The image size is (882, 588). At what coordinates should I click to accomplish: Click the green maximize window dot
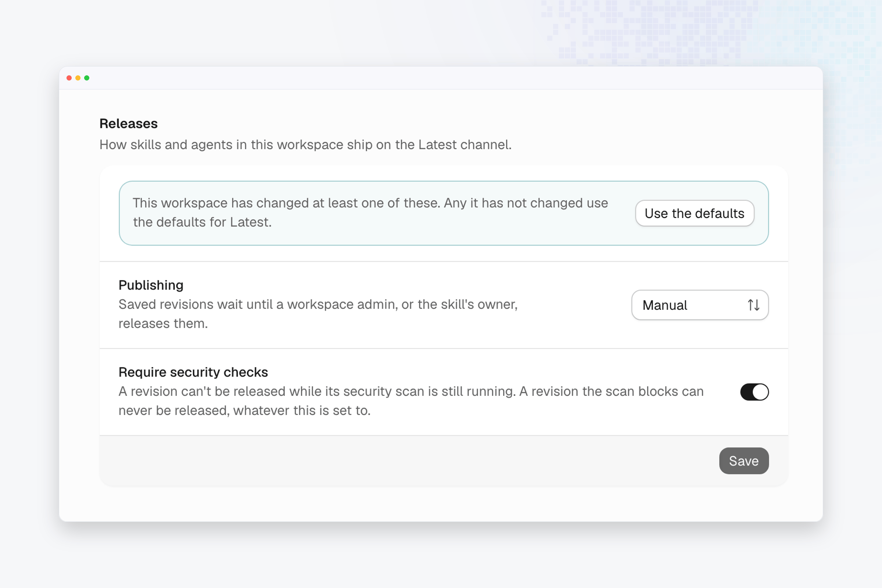pyautogui.click(x=87, y=78)
